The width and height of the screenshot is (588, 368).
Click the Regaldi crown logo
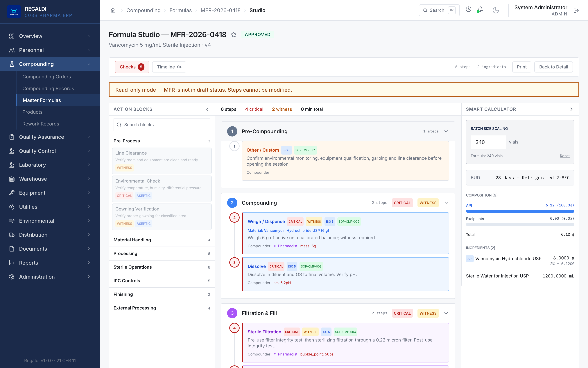pos(14,11)
